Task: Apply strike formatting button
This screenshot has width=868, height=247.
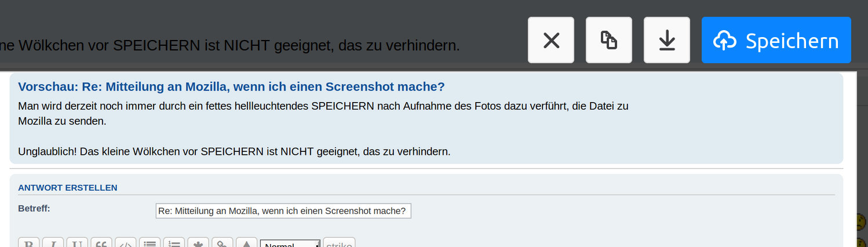Action: pos(339,244)
